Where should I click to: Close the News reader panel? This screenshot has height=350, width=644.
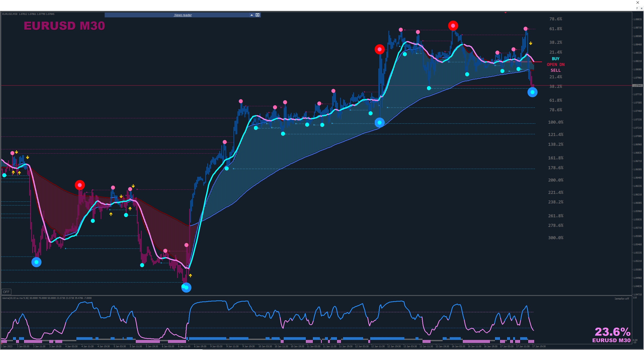point(258,15)
